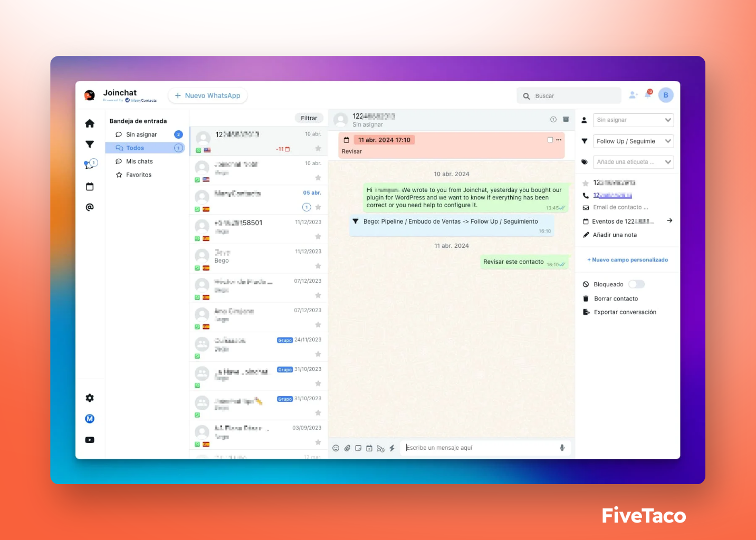Open the Añade una etiqueta dropdown

(633, 162)
